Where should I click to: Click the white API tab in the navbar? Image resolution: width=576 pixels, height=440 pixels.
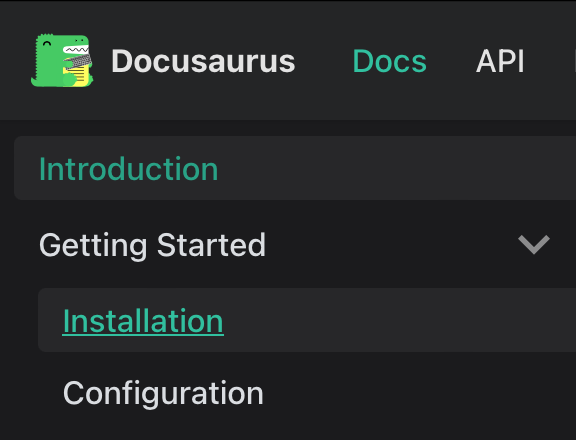(500, 61)
